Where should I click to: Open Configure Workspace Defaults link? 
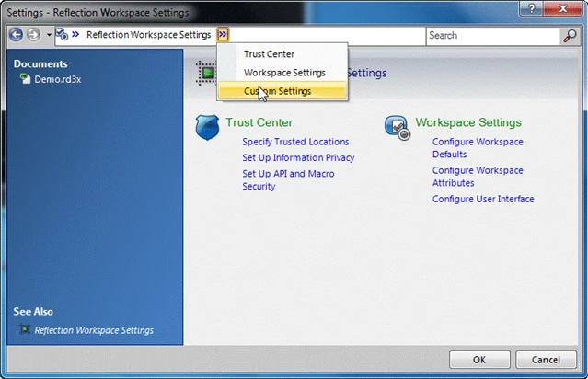coord(478,148)
